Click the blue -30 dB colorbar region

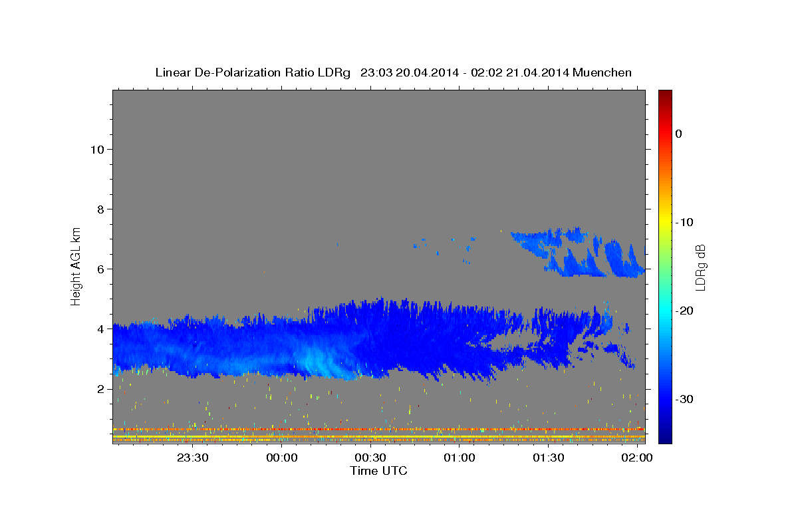pyautogui.click(x=665, y=399)
